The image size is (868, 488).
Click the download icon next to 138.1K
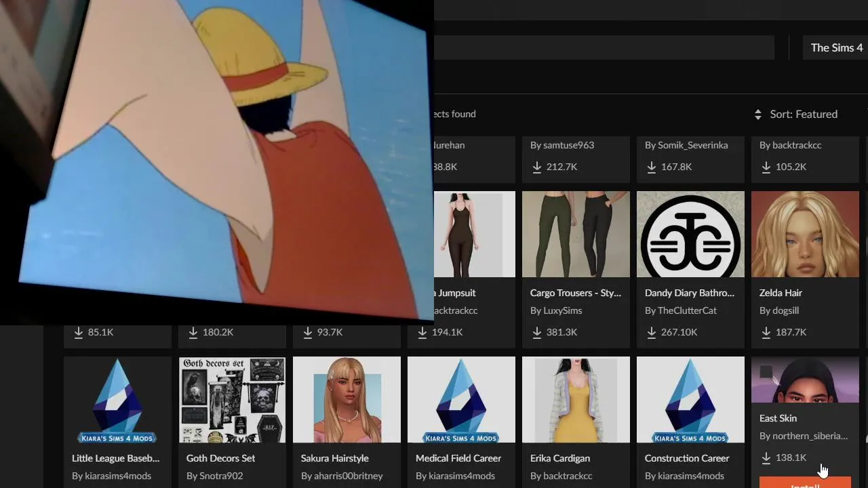(766, 458)
